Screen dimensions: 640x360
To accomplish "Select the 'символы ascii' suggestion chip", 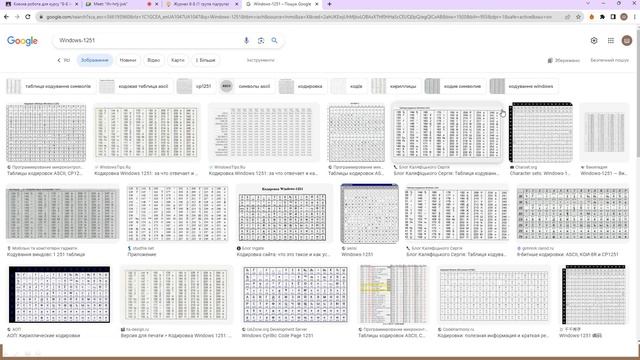I will pyautogui.click(x=246, y=86).
